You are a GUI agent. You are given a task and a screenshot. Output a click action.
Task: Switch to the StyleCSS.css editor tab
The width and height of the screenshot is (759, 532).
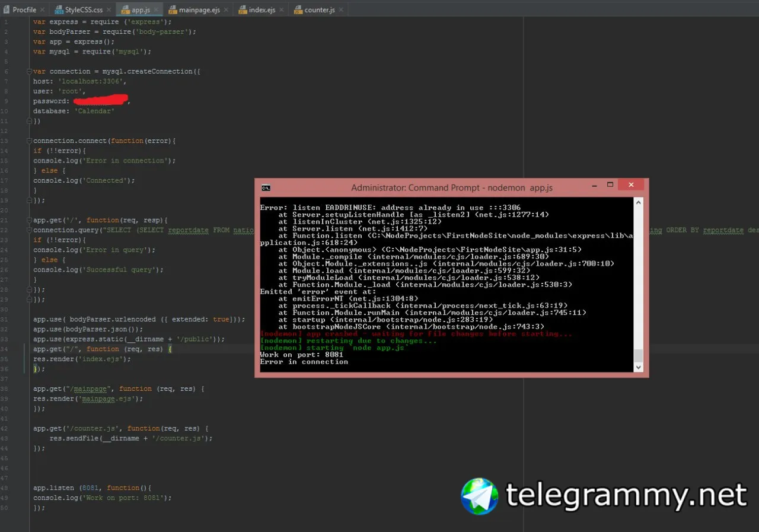click(82, 10)
